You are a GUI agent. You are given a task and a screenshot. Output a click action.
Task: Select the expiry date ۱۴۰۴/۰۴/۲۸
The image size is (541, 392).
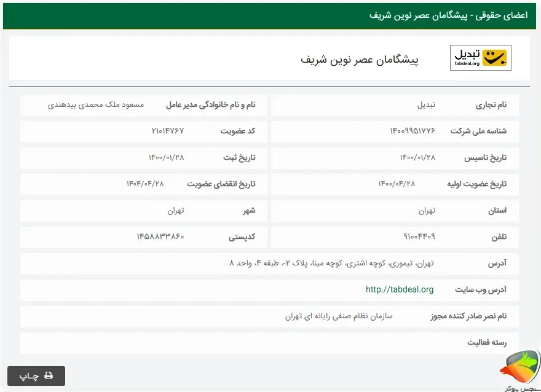click(145, 184)
